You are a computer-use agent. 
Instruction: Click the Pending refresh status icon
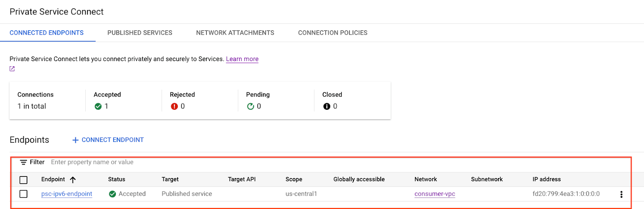click(x=250, y=107)
